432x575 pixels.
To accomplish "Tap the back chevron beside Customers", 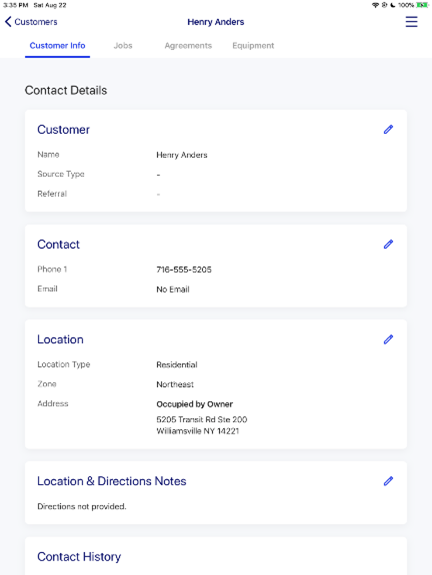I will point(8,22).
